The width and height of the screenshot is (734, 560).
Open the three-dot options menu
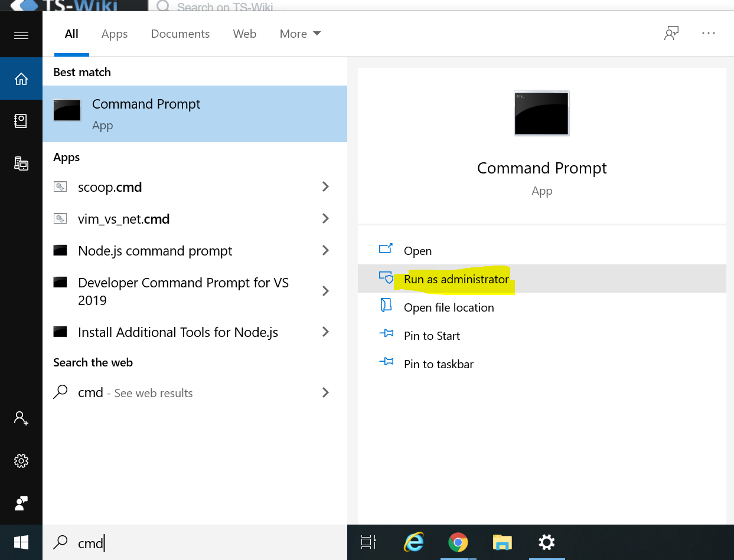click(709, 34)
